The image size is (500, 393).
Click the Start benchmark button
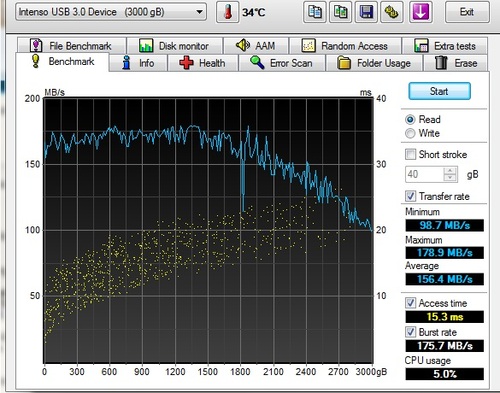click(439, 91)
